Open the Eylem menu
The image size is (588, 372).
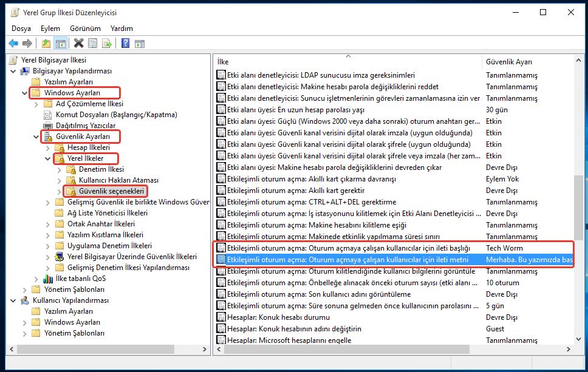click(50, 29)
